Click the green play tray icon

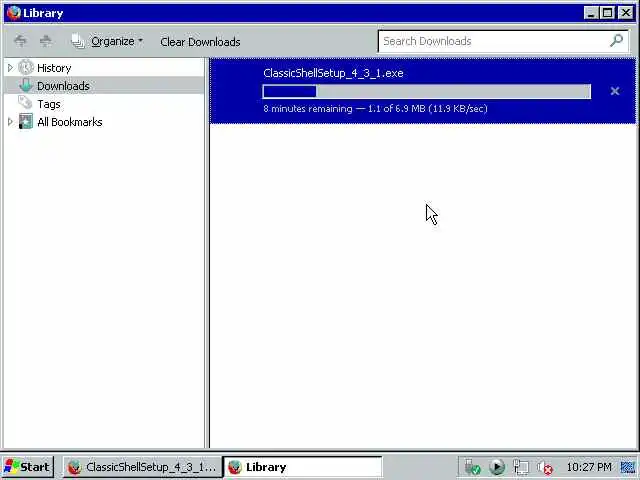497,467
